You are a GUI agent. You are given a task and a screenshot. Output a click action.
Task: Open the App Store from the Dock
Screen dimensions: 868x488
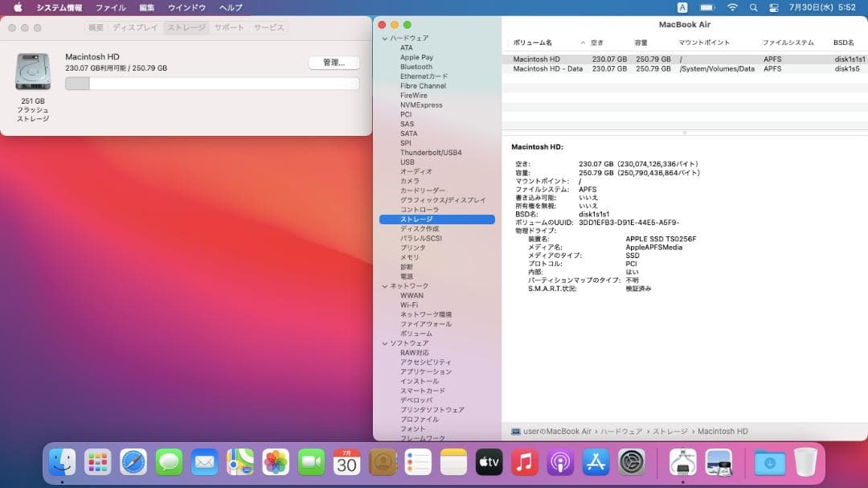tap(595, 463)
